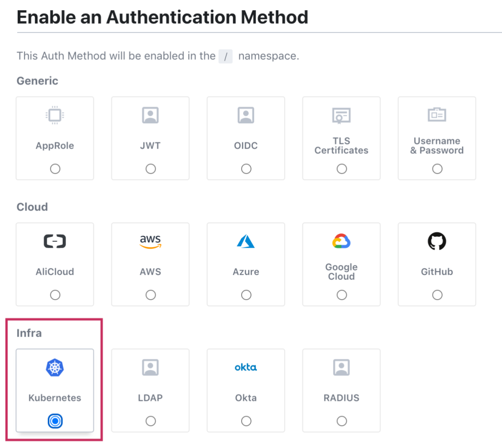Select the AWS radio button

(151, 295)
